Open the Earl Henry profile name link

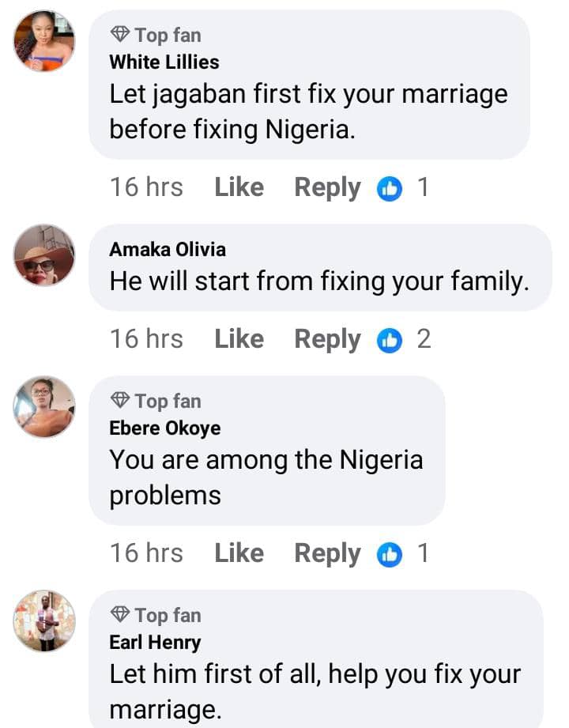(x=155, y=643)
